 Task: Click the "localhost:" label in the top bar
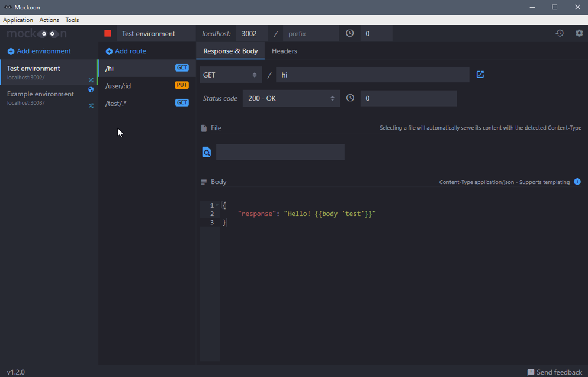216,34
